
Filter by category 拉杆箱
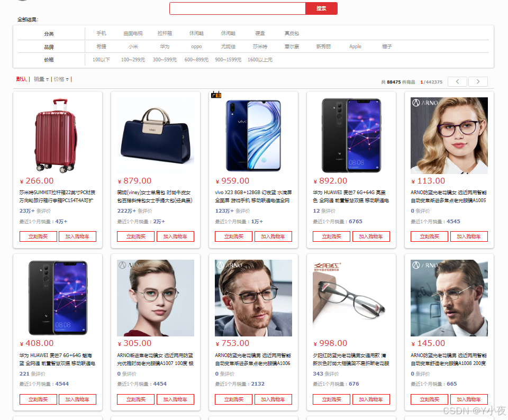point(165,33)
